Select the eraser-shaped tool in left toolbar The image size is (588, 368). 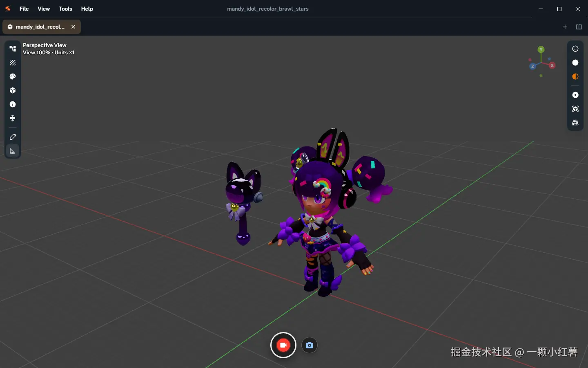click(x=13, y=137)
